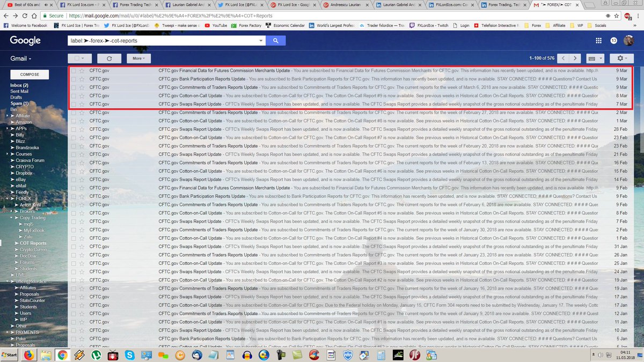644x362 pixels.
Task: Select the MyFxBook label
Action: (x=34, y=230)
